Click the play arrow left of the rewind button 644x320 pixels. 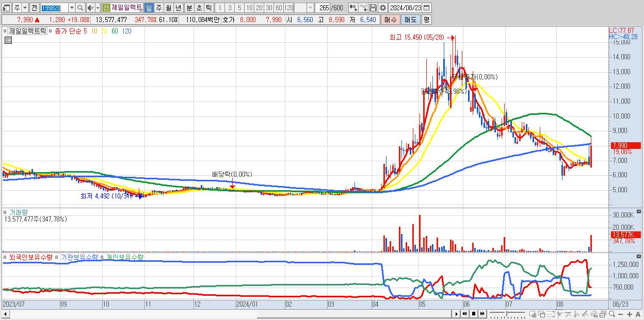pyautogui.click(x=457, y=314)
